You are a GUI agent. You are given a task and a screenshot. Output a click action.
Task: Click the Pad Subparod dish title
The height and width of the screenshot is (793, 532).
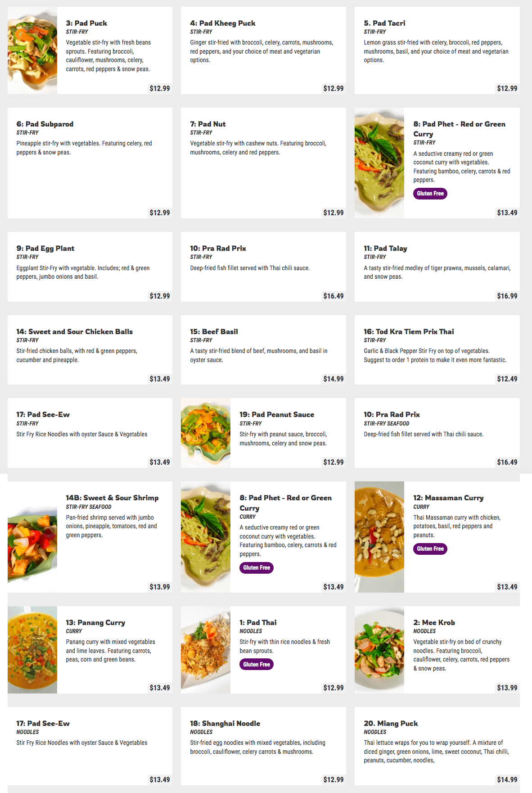pos(45,124)
